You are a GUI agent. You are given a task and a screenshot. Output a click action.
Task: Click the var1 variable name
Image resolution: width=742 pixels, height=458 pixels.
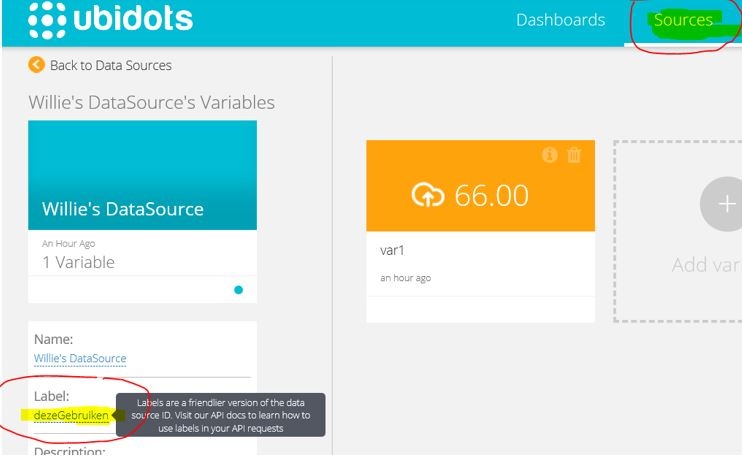coord(392,250)
